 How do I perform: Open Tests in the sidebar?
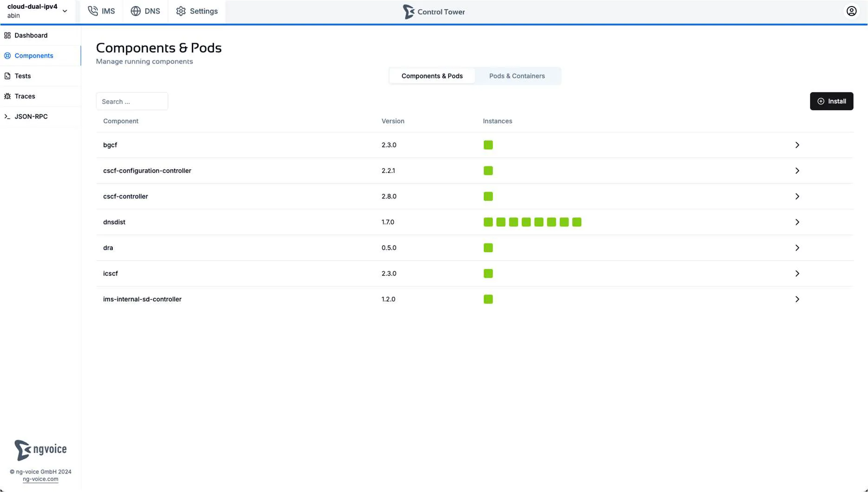coord(40,76)
